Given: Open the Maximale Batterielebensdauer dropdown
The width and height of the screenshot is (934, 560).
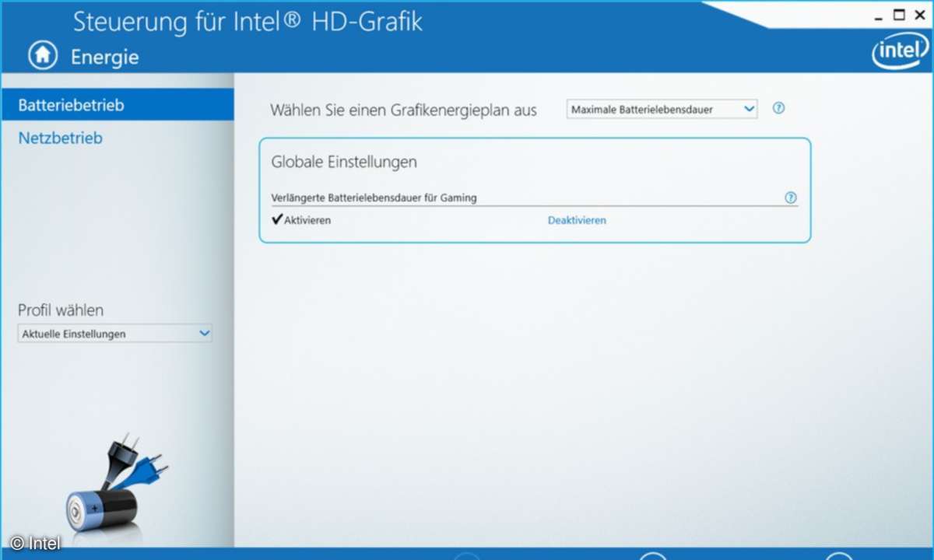Looking at the screenshot, I should click(662, 110).
